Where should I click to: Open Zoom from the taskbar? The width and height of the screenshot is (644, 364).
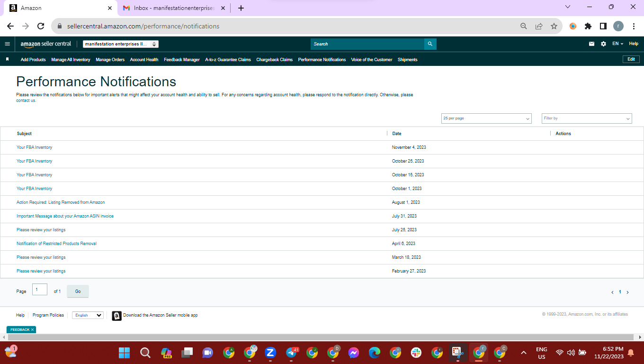point(270,353)
